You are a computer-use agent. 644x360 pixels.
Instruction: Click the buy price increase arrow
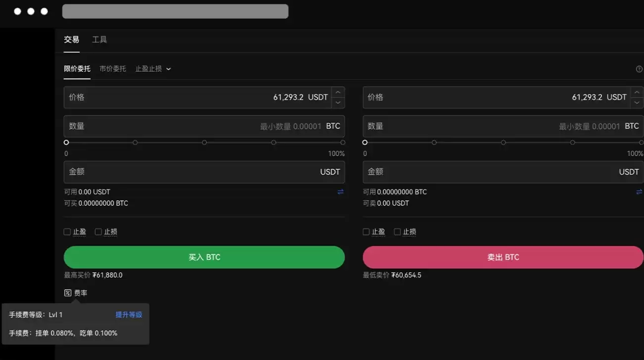[x=338, y=92]
